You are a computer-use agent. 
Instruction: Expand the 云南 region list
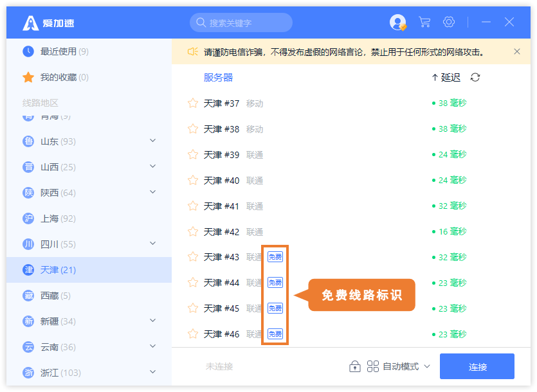(153, 346)
